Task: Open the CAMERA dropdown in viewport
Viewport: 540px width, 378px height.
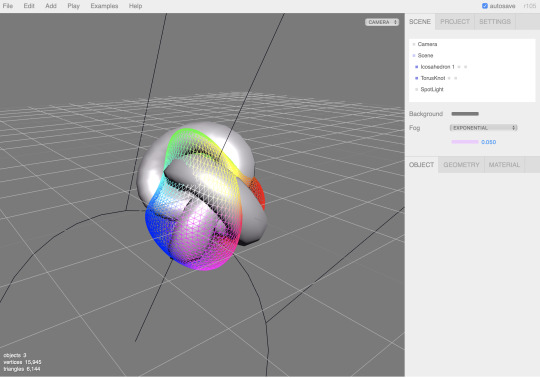Action: click(x=382, y=22)
